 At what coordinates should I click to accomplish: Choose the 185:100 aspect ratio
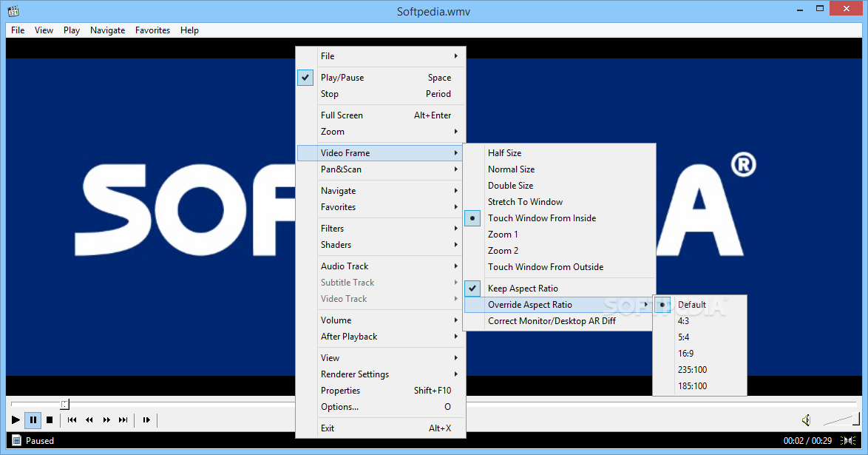(699, 385)
